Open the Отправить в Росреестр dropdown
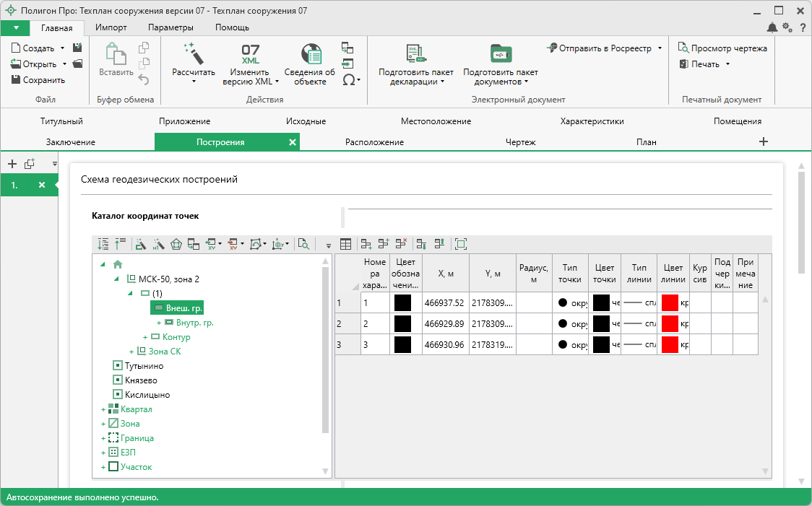Viewport: 812px width, 506px height. point(660,48)
